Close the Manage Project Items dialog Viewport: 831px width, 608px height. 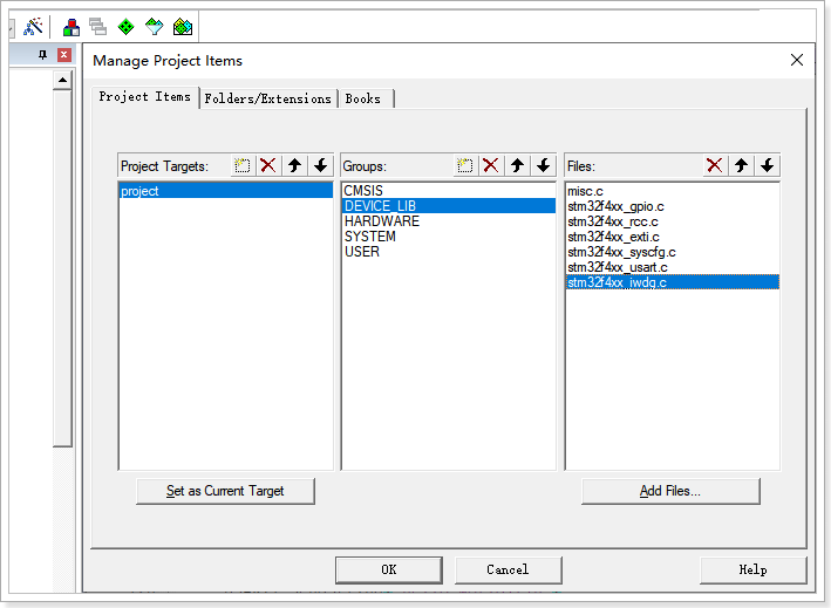797,60
